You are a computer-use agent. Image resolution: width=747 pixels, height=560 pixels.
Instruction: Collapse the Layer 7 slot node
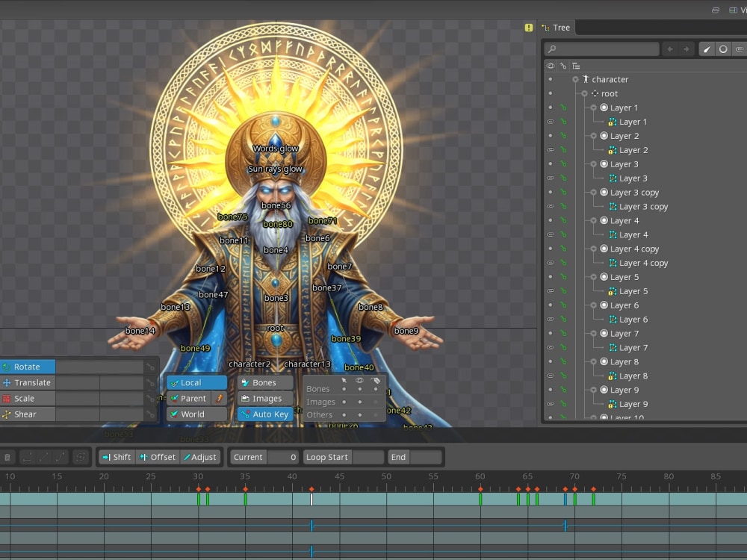[x=594, y=333]
